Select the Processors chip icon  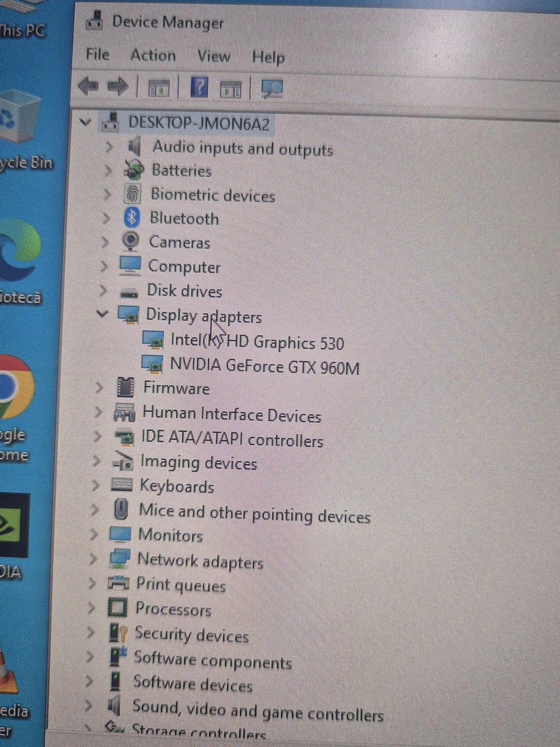117,607
